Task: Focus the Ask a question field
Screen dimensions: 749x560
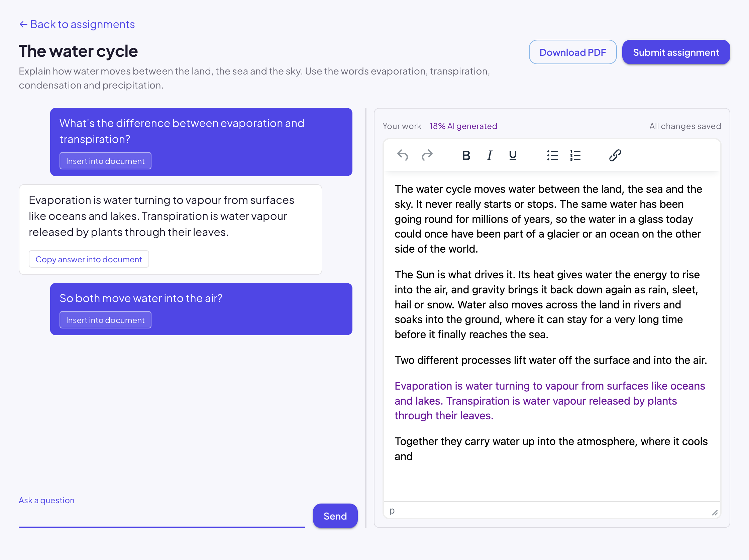Action: click(162, 516)
